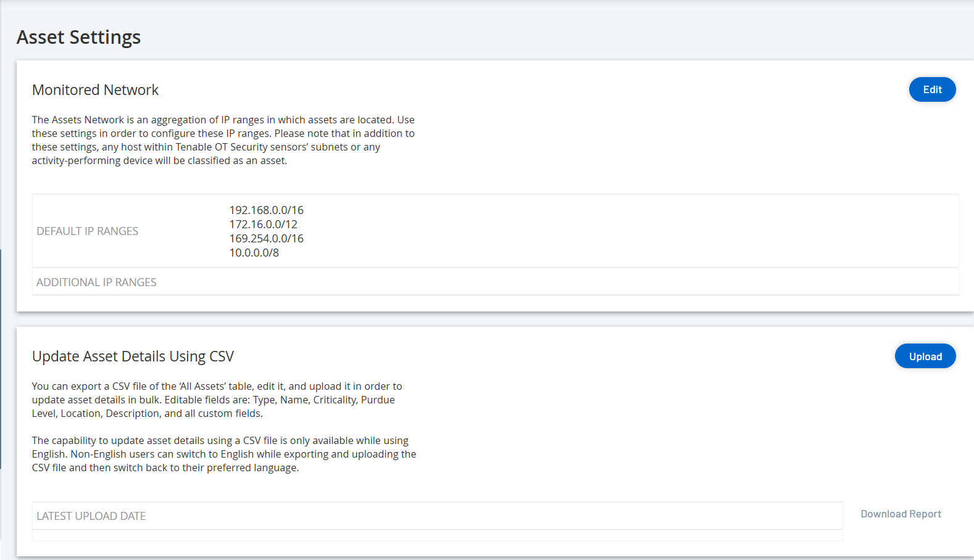The width and height of the screenshot is (974, 560).
Task: Click the 10.0.0.0/8 IP range entry
Action: pyautogui.click(x=254, y=253)
